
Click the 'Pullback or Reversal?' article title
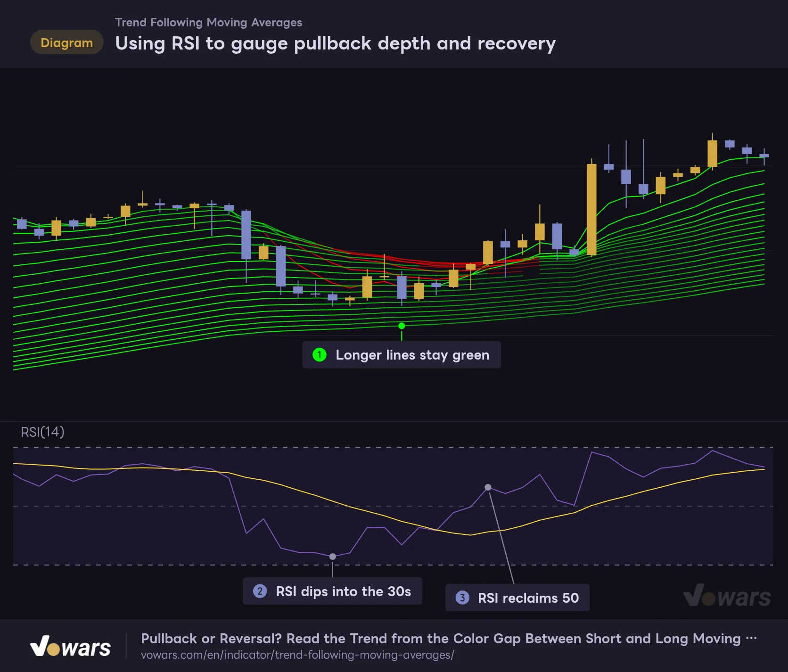point(449,639)
